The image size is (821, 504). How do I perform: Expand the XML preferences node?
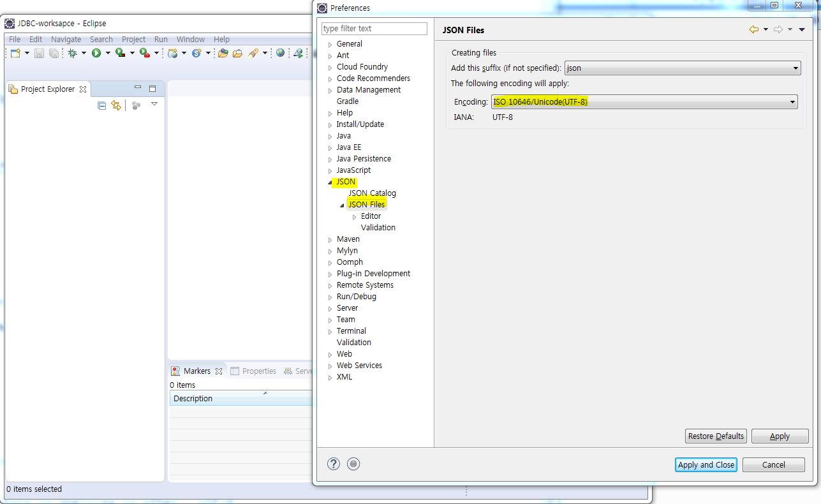(x=330, y=377)
